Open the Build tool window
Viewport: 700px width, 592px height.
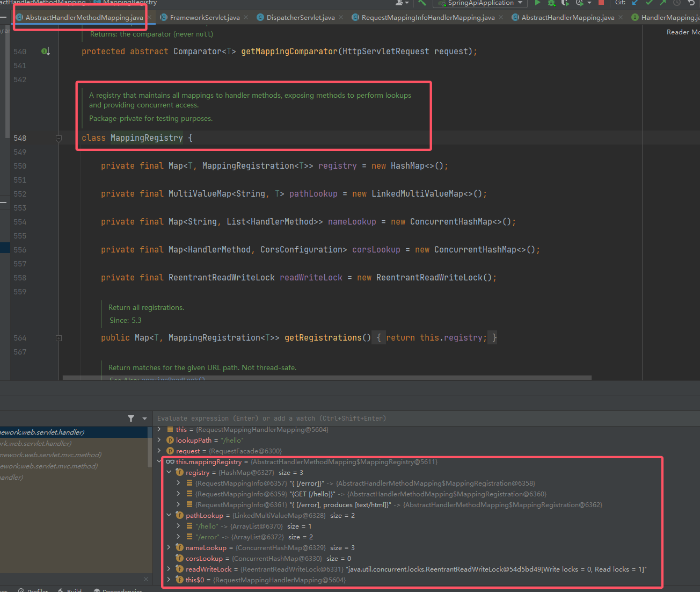click(x=70, y=590)
